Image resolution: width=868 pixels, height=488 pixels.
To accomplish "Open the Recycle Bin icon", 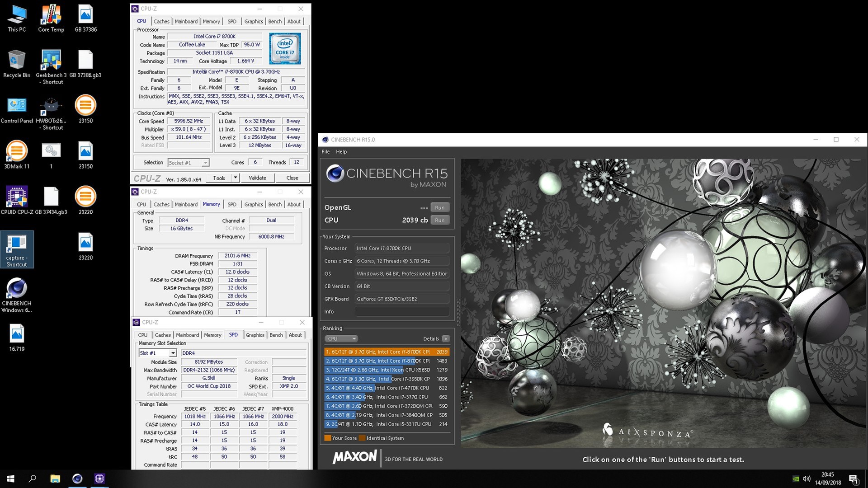I will [x=17, y=64].
